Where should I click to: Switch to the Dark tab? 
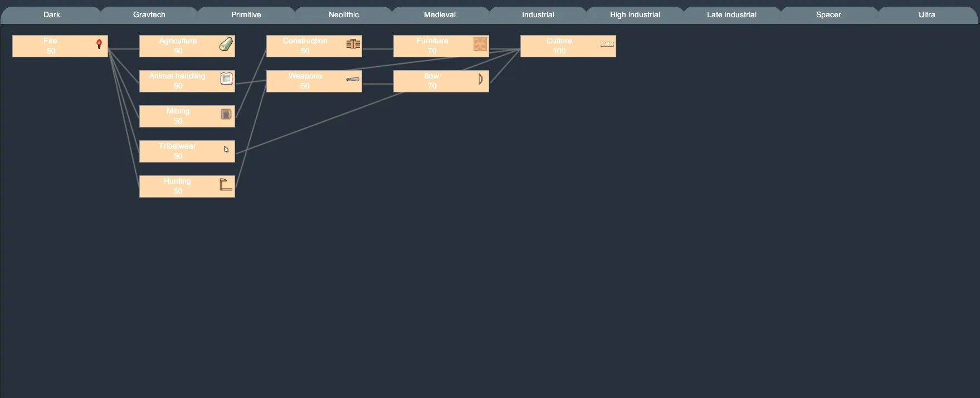pyautogui.click(x=51, y=15)
